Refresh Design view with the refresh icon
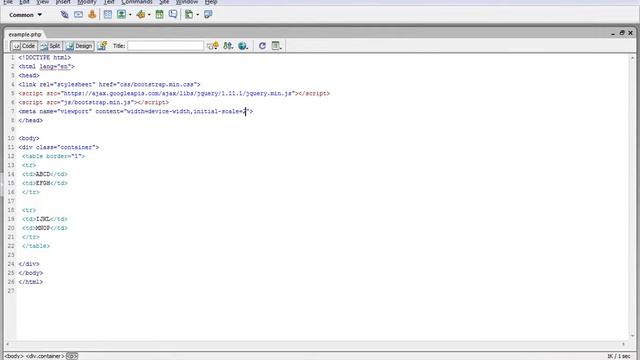The height and width of the screenshot is (360, 640). 262,46
